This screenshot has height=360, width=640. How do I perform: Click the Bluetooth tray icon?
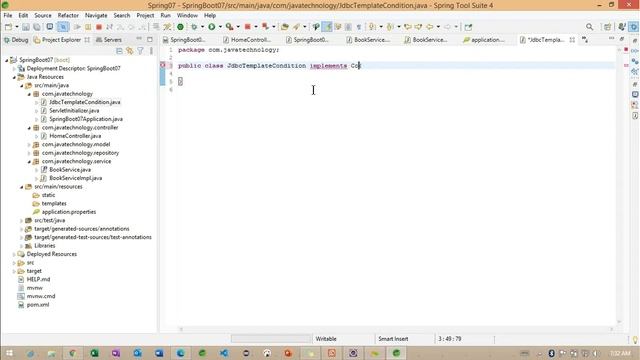click(551, 353)
